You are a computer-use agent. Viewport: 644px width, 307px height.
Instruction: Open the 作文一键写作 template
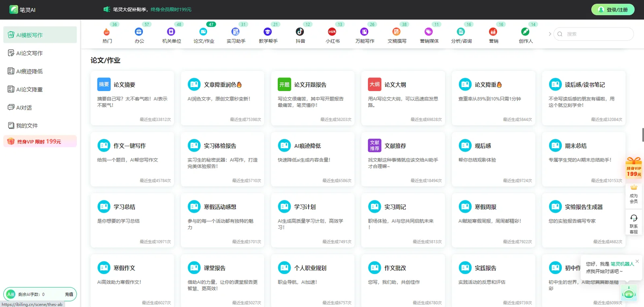[x=132, y=159]
